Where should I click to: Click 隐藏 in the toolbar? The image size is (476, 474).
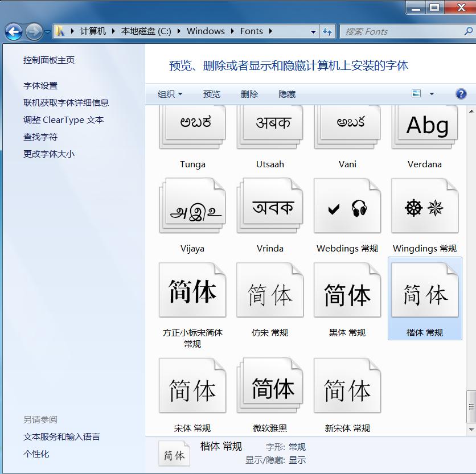point(287,94)
